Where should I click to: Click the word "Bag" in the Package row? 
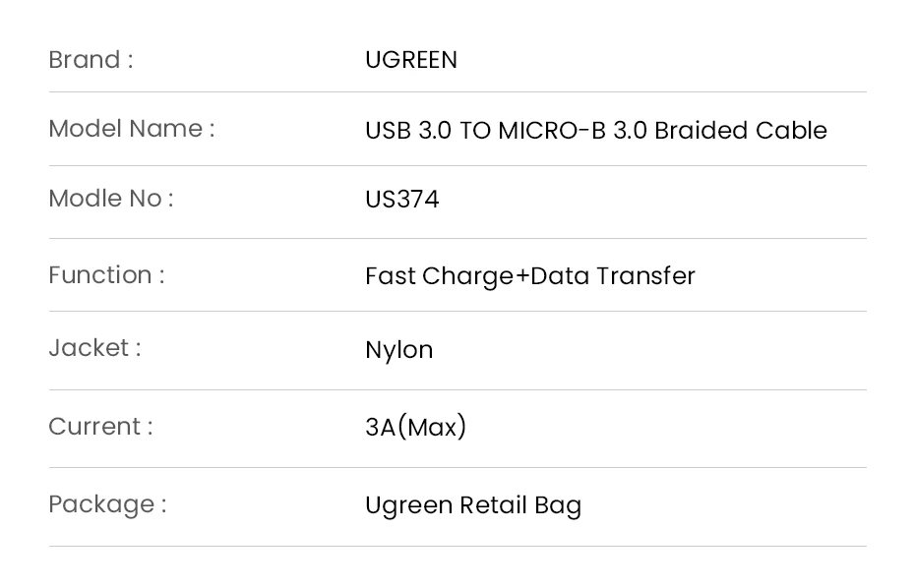click(x=558, y=506)
